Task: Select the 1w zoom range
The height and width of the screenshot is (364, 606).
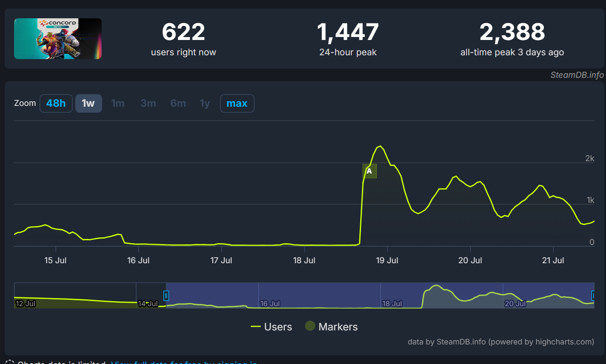Action: click(x=88, y=103)
